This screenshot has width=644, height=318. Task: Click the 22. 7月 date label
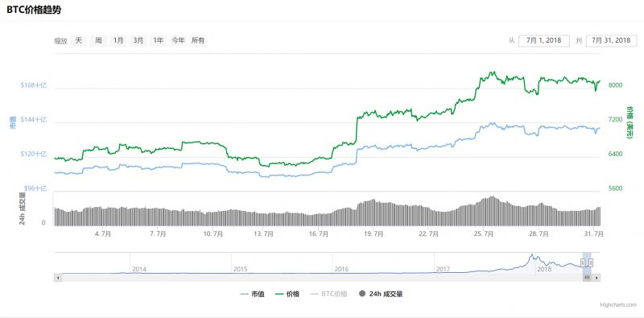428,233
